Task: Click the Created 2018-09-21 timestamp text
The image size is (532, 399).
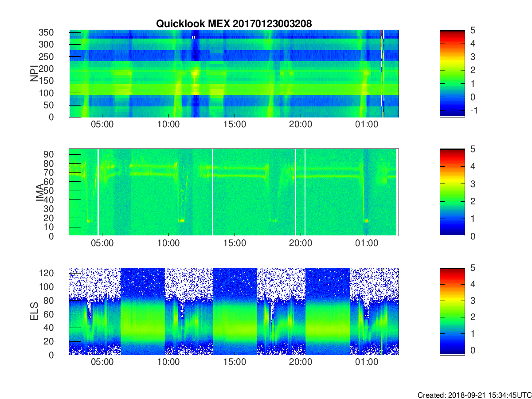Action: [474, 395]
